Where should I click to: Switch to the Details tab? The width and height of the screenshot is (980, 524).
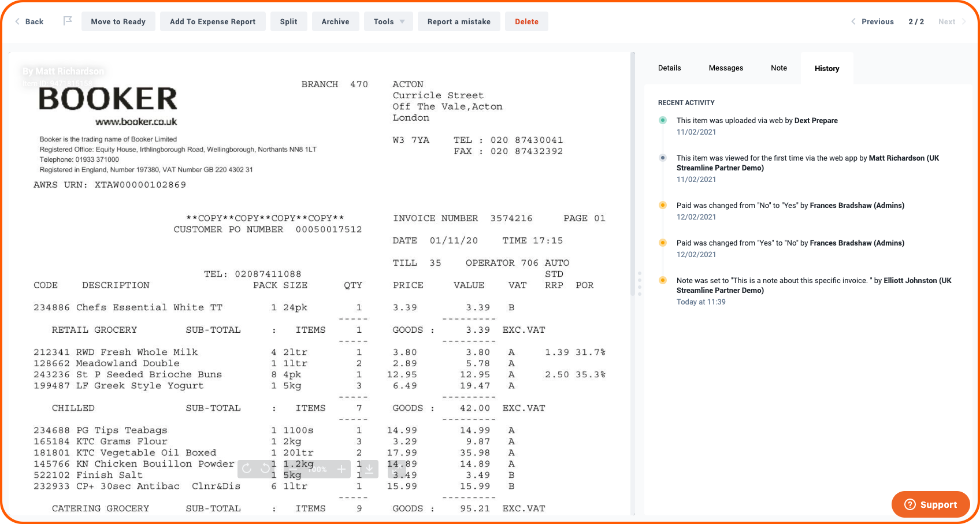click(669, 68)
